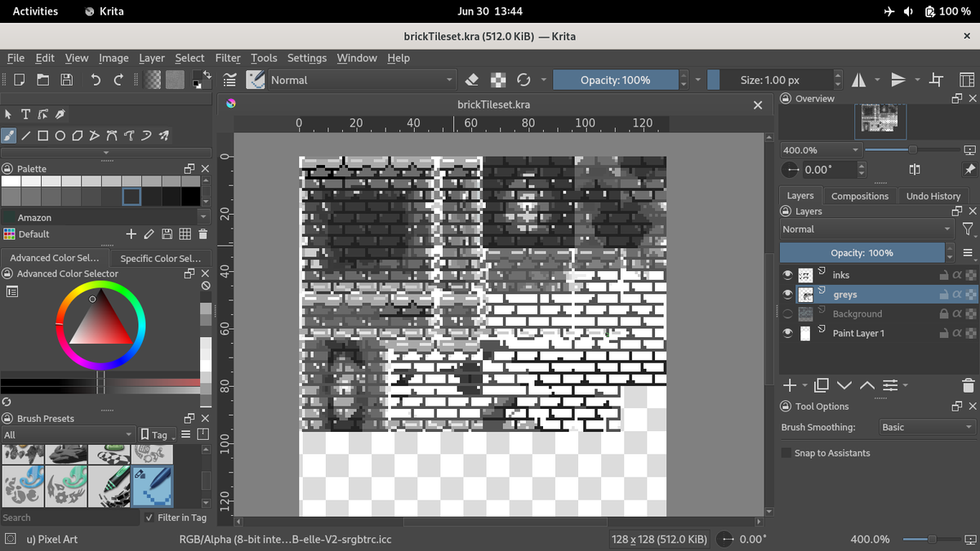Viewport: 980px width, 551px height.
Task: Open the layer blending mode dropdown
Action: (x=867, y=229)
